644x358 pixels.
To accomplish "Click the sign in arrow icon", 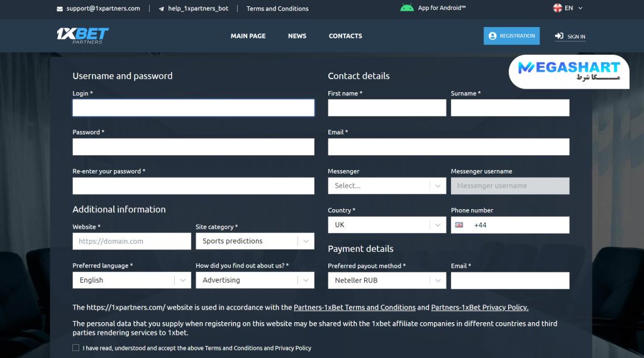I will (559, 36).
